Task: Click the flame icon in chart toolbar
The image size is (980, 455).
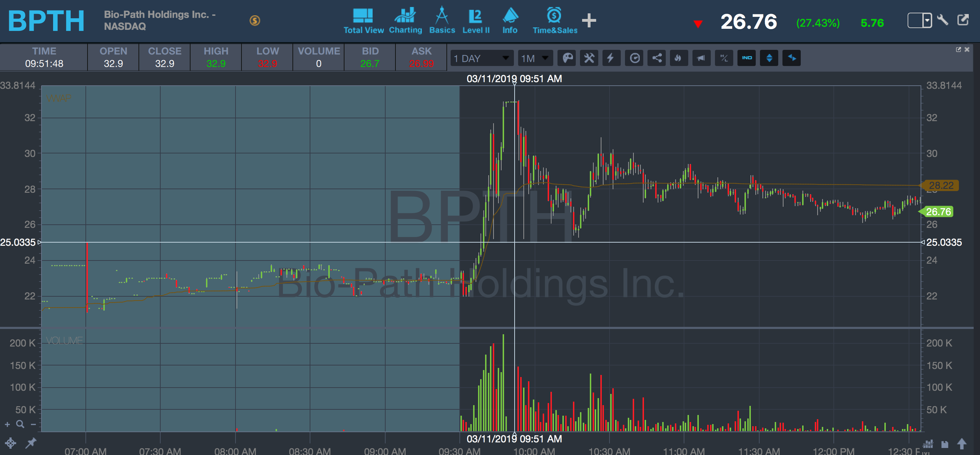Action: [x=678, y=58]
